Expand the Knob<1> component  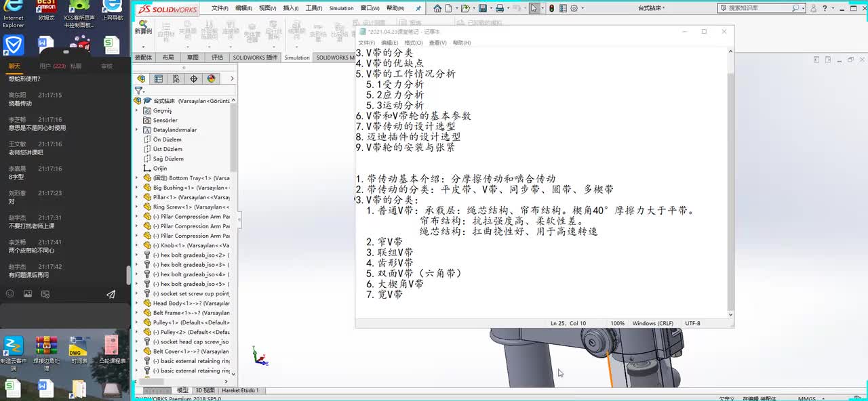[x=137, y=245]
